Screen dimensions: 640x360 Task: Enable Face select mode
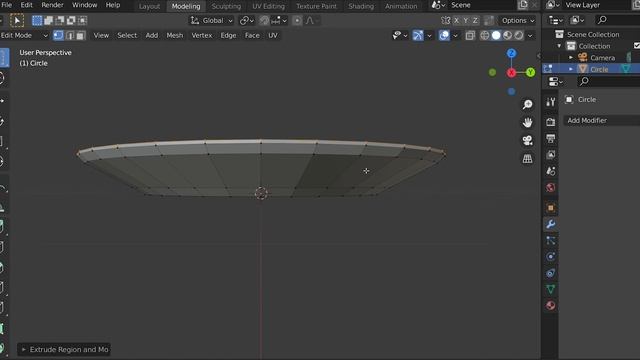[80, 36]
